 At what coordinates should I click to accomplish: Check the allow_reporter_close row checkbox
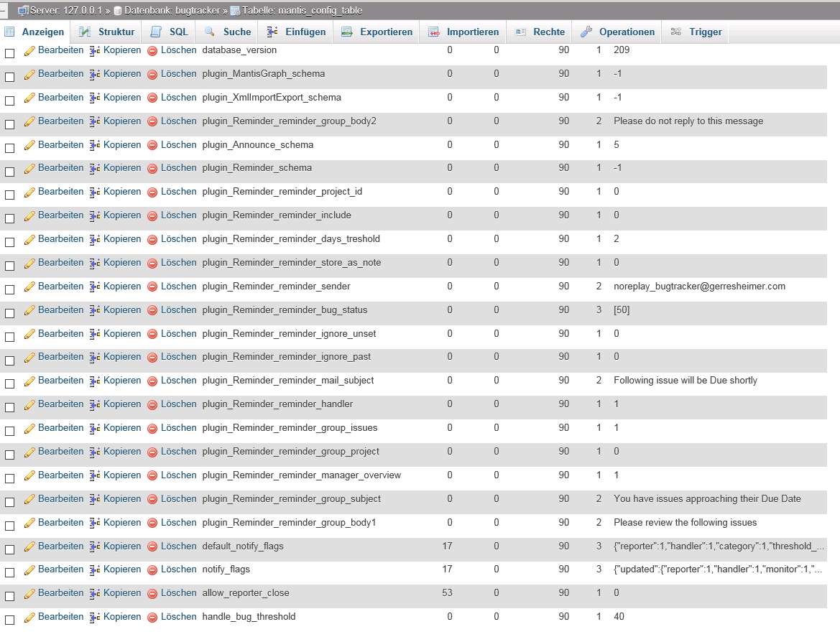(9, 597)
